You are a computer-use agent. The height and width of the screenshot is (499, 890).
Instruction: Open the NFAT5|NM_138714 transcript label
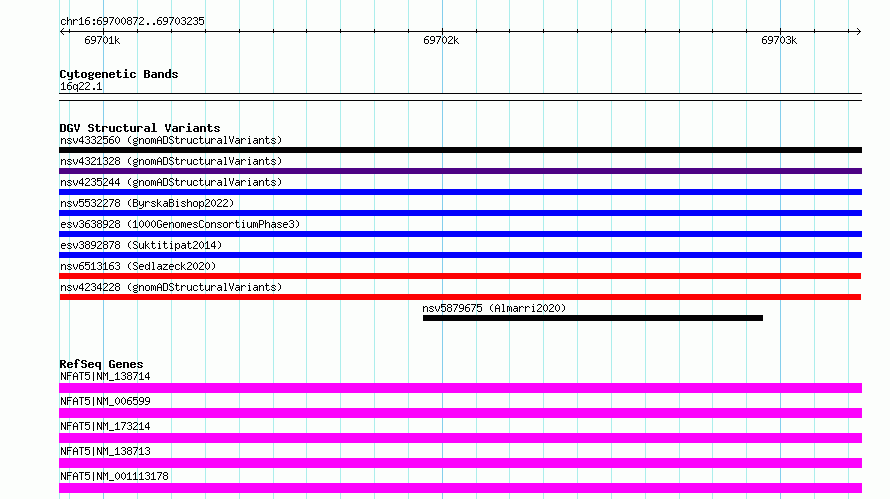tap(105, 376)
